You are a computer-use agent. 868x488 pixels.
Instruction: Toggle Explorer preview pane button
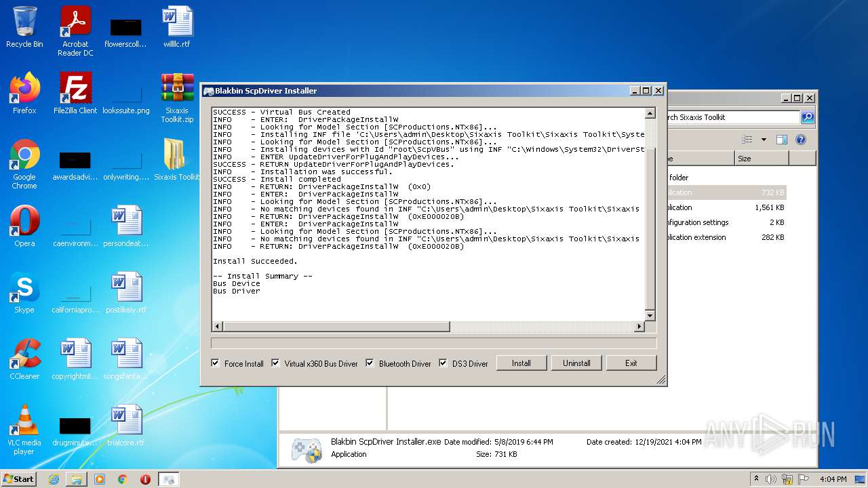(x=781, y=140)
